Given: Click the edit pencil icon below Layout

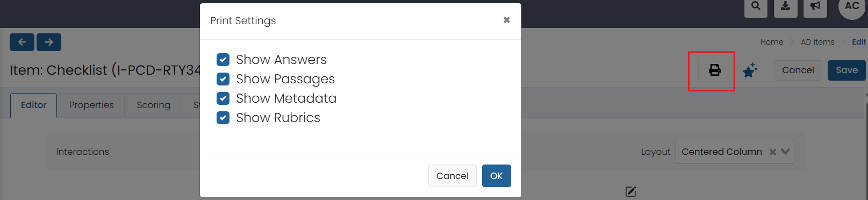Looking at the screenshot, I should (630, 191).
